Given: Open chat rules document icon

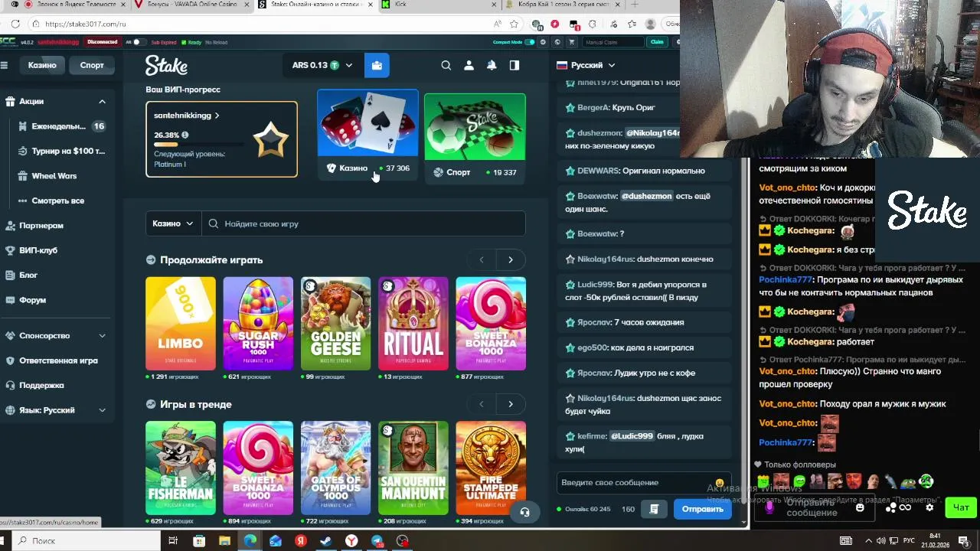Looking at the screenshot, I should (654, 509).
